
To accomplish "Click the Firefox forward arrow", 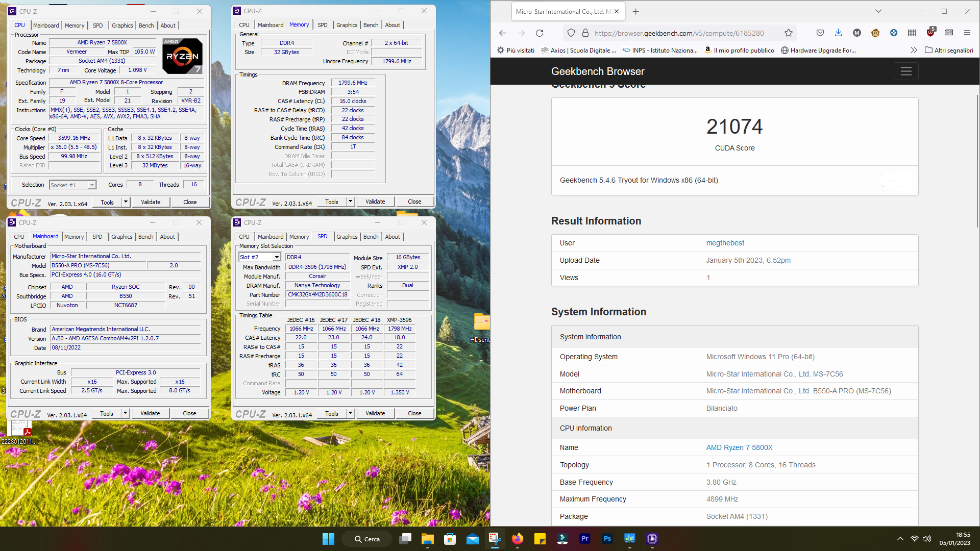I will pos(521,33).
